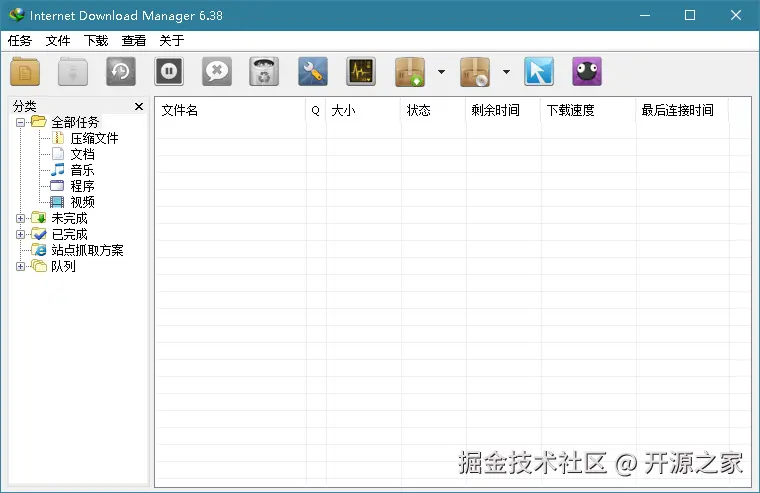Click the speed monitor graph icon

[x=361, y=72]
